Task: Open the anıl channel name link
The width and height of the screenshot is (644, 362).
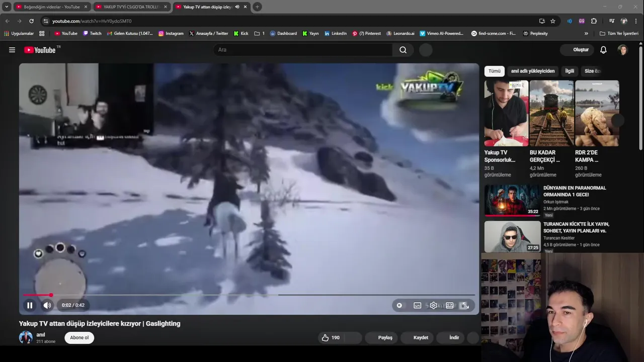Action: (41, 334)
